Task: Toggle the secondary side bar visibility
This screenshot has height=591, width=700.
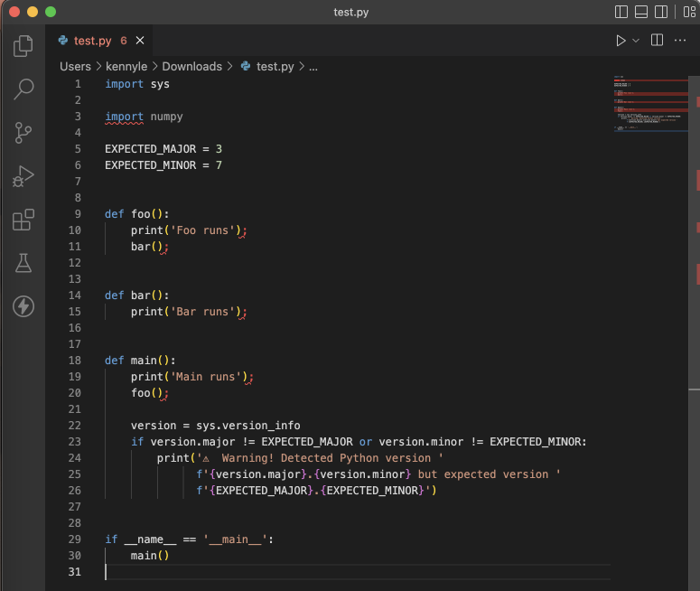Action: [x=662, y=13]
